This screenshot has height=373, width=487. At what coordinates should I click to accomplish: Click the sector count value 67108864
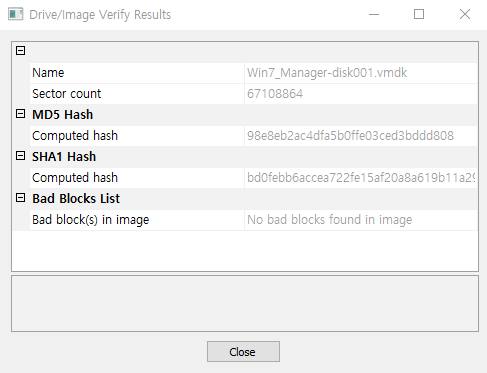point(275,94)
